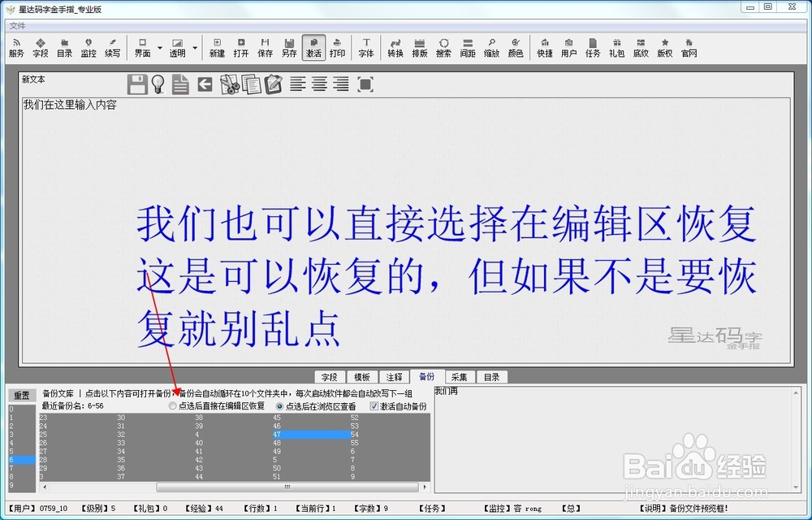Viewport: 812px width, 520px height.
Task: Print the document with 打印
Action: (x=337, y=48)
